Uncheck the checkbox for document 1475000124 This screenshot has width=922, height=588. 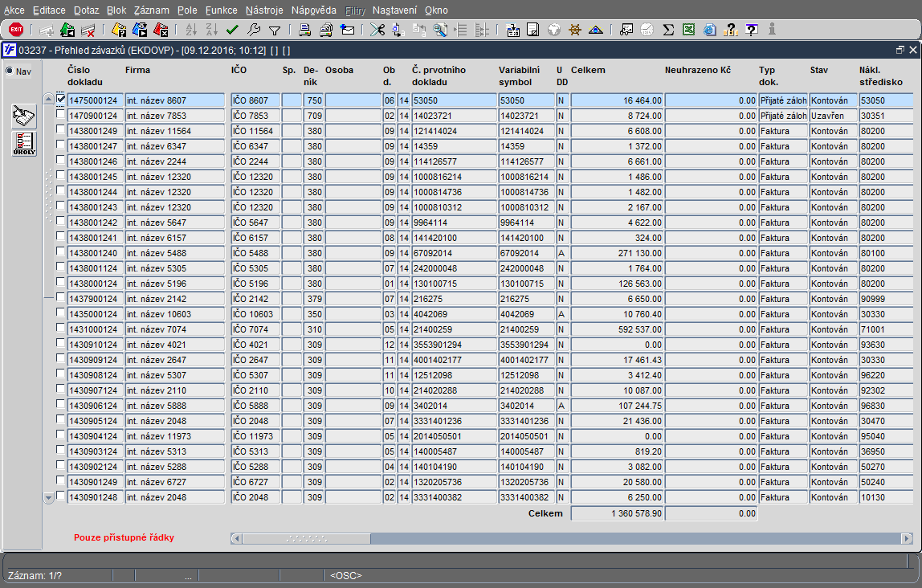tap(61, 100)
